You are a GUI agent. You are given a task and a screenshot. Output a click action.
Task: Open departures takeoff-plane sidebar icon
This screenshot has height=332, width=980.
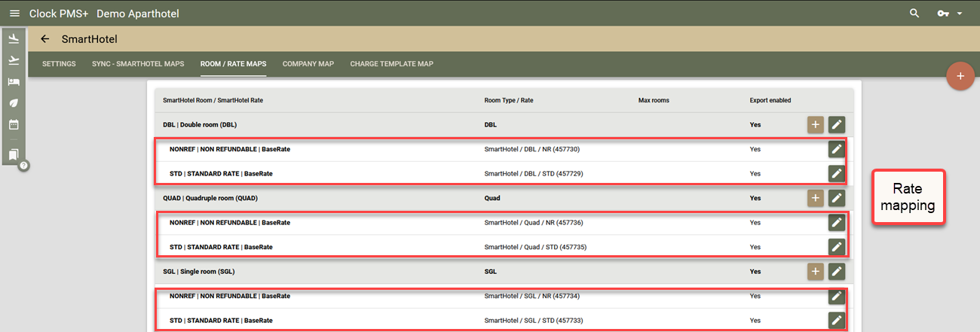coord(14,60)
